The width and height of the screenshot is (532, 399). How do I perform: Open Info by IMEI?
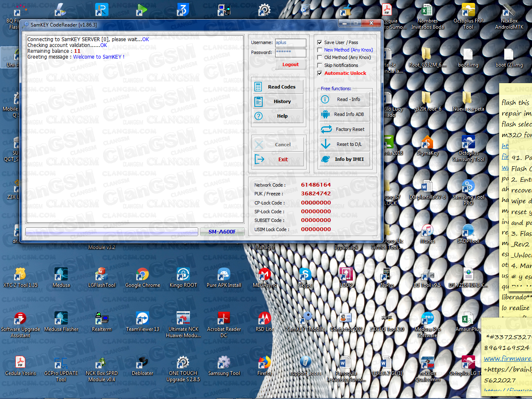pos(345,159)
